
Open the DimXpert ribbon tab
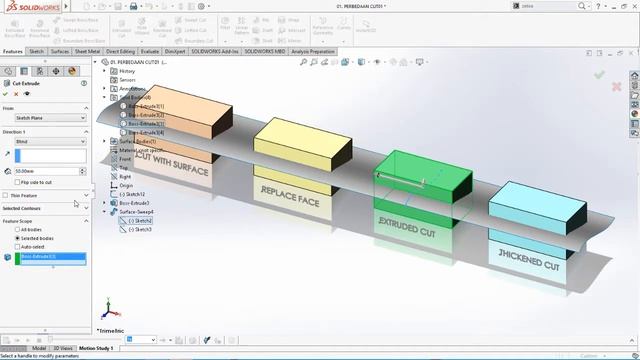tap(175, 51)
